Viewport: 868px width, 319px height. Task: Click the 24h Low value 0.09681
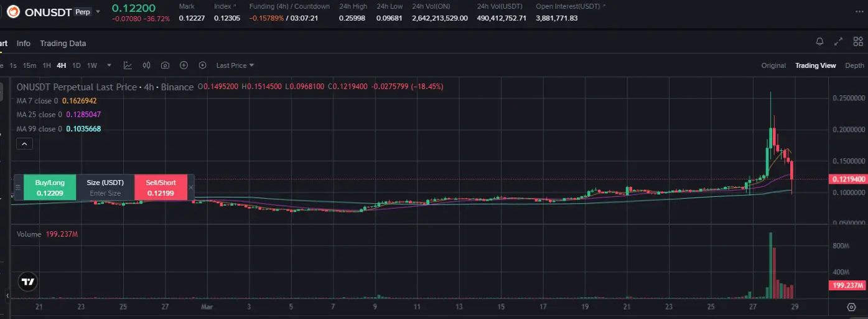click(x=389, y=18)
